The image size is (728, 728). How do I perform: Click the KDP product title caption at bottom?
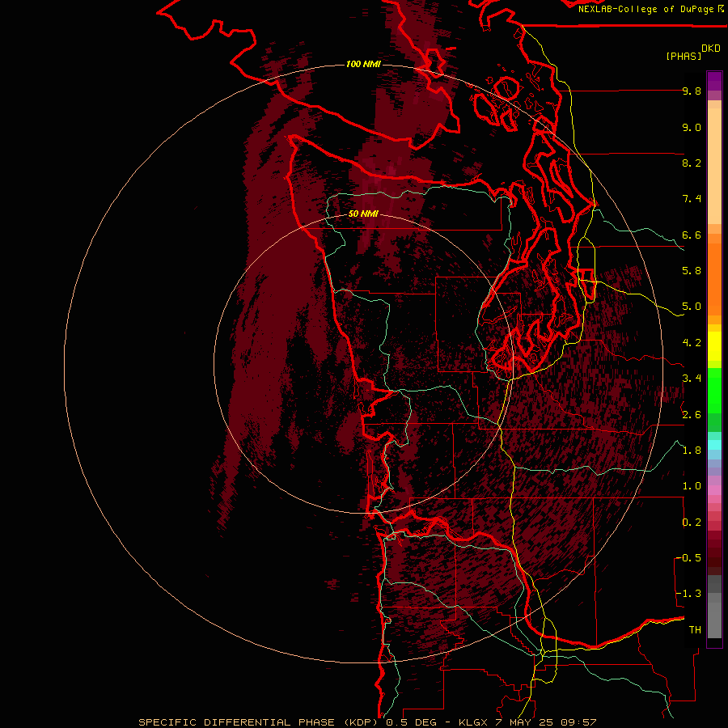[367, 722]
